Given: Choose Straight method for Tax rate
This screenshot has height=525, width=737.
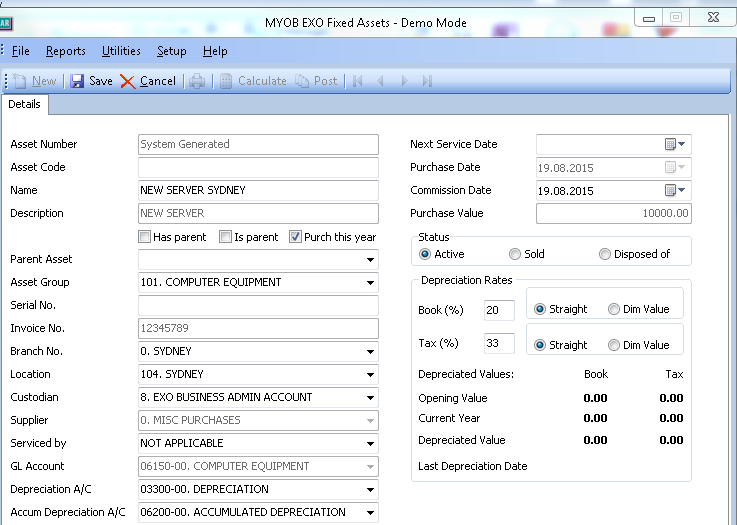Looking at the screenshot, I should point(540,345).
